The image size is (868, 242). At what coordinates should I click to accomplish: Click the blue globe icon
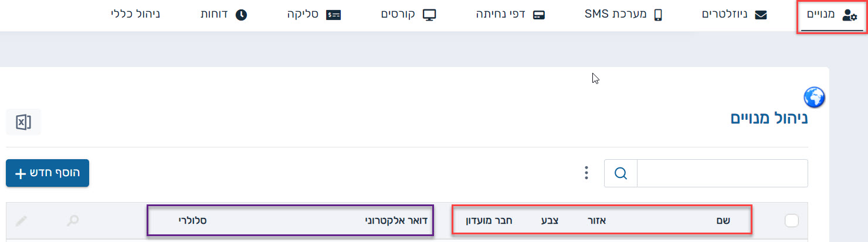coord(814,97)
